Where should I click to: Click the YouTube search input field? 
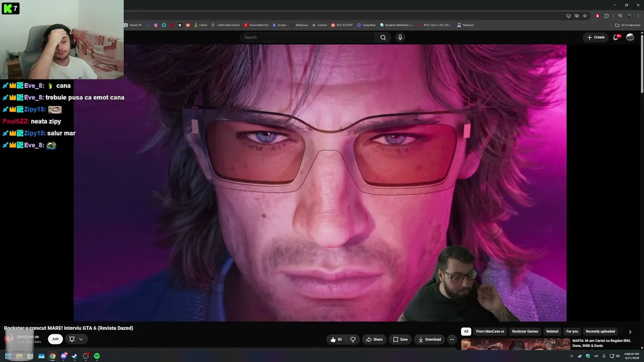pos(308,37)
